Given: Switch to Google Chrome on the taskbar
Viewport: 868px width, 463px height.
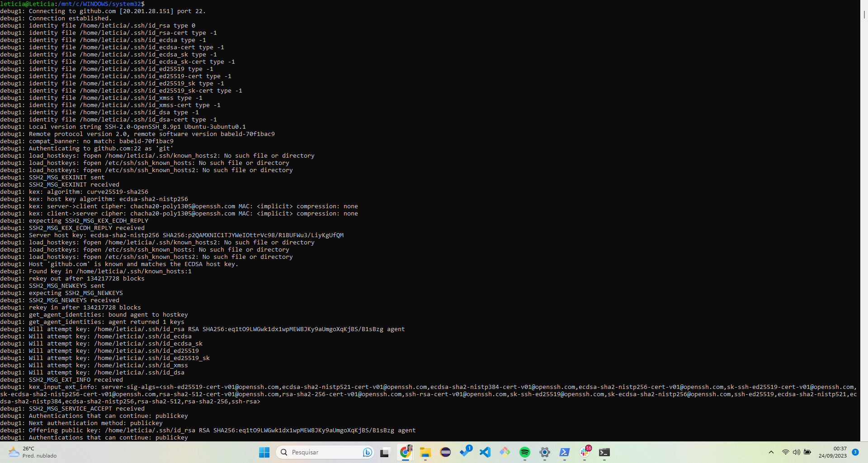Looking at the screenshot, I should (406, 452).
